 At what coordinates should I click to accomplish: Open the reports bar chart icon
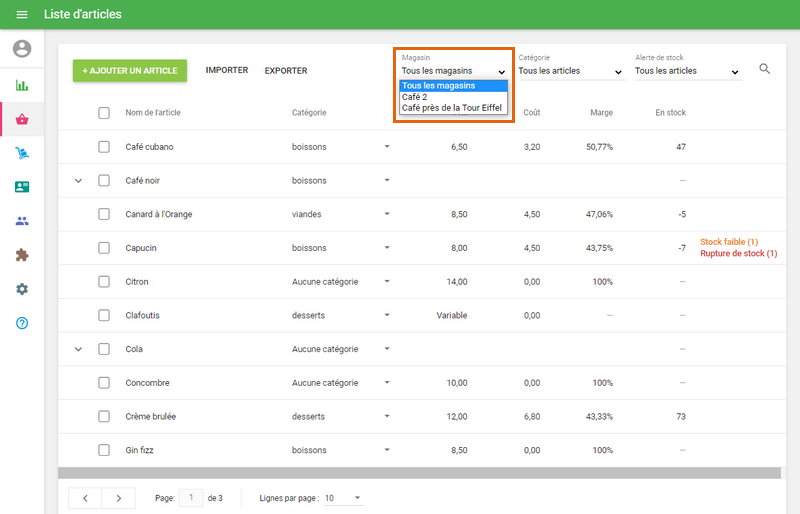[x=22, y=85]
